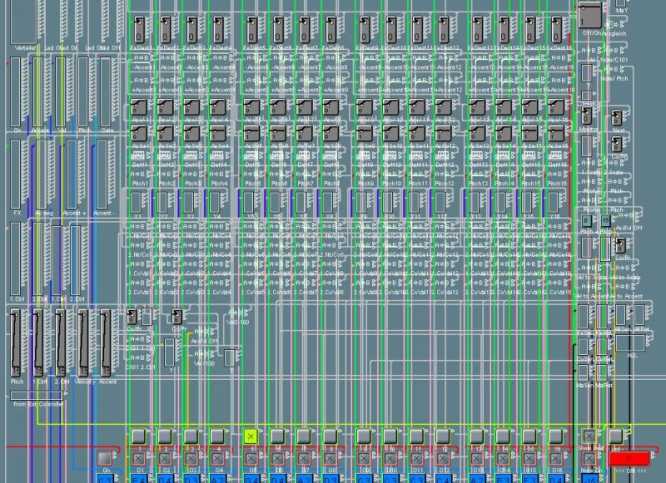Click the first grey step button in the bottom row
The height and width of the screenshot is (483, 666).
click(x=139, y=436)
